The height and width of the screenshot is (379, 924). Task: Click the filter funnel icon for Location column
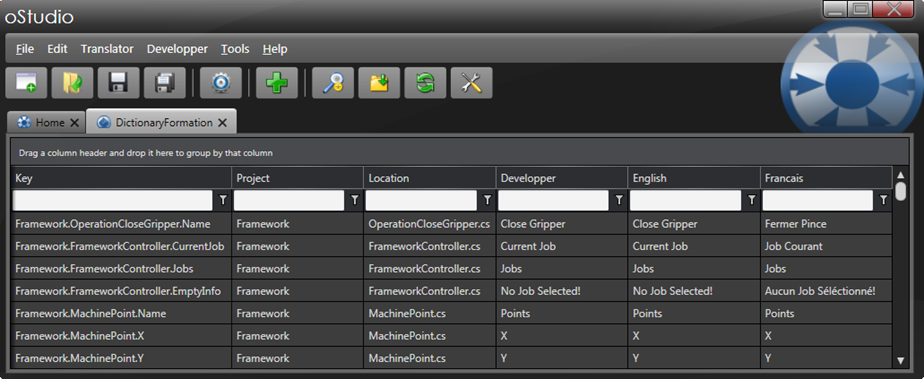click(487, 200)
